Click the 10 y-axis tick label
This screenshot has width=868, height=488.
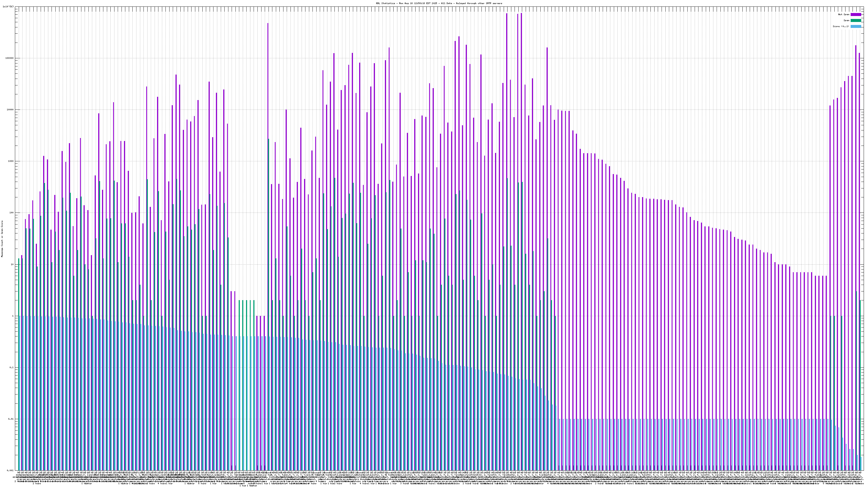pyautogui.click(x=12, y=264)
